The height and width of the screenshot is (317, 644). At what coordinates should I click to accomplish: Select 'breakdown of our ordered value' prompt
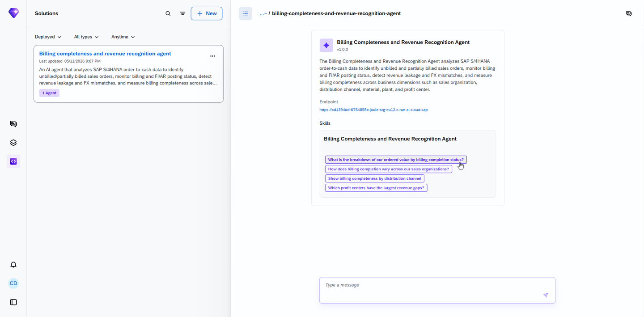pos(396,160)
